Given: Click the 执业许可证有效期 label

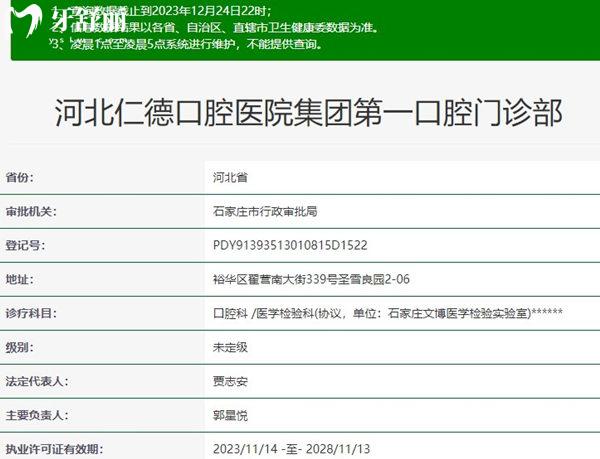Looking at the screenshot, I should click(x=54, y=449).
